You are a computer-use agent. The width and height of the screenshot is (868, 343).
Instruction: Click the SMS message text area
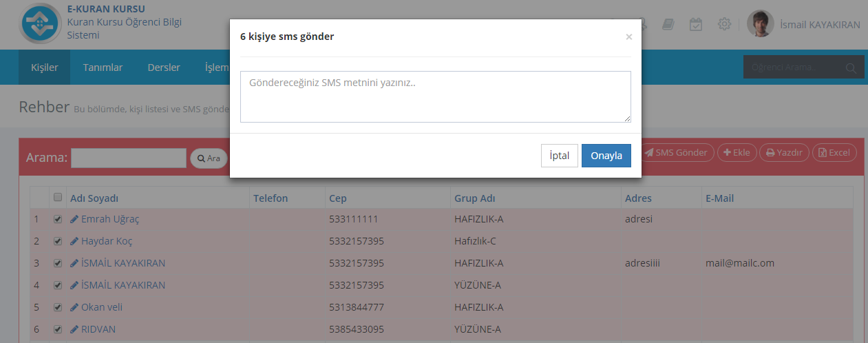435,96
